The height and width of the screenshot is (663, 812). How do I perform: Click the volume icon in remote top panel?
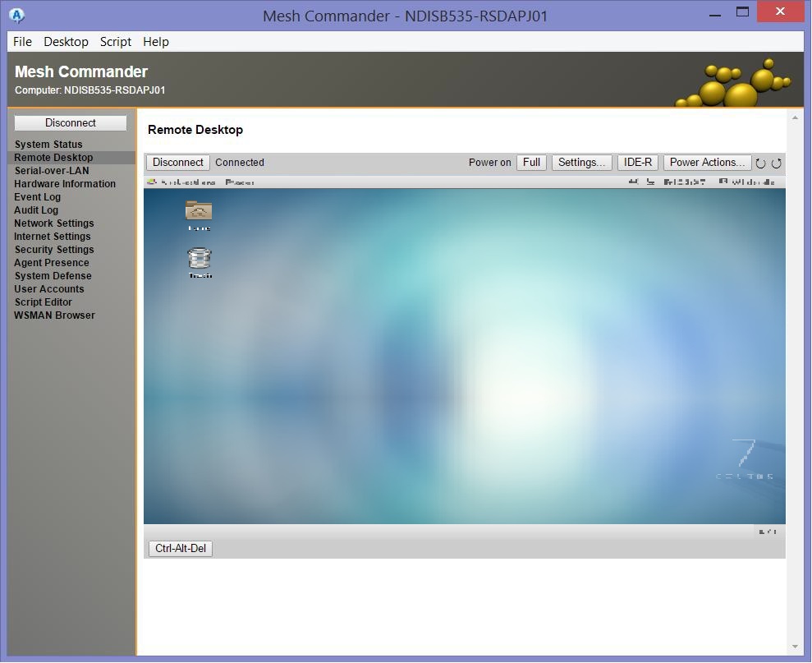[x=633, y=182]
